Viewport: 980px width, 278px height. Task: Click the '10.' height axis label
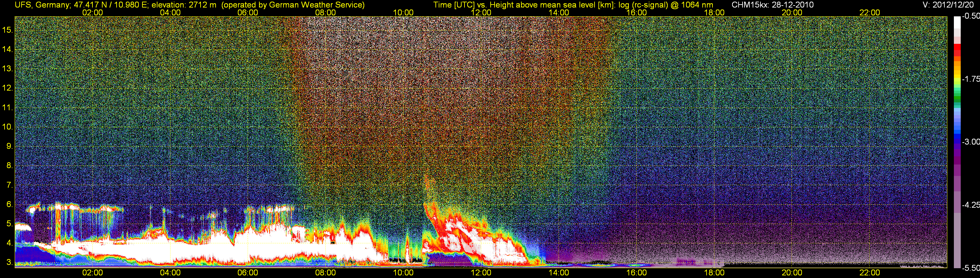point(8,127)
